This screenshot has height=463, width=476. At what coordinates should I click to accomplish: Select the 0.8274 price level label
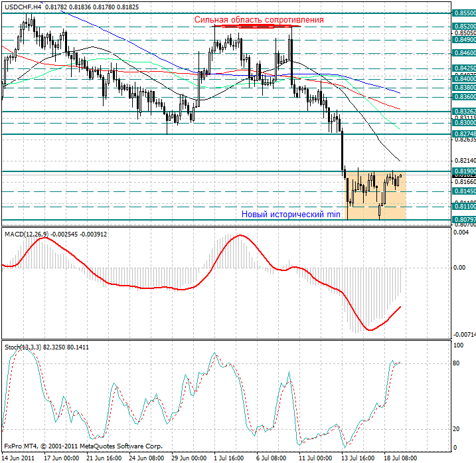[463, 134]
